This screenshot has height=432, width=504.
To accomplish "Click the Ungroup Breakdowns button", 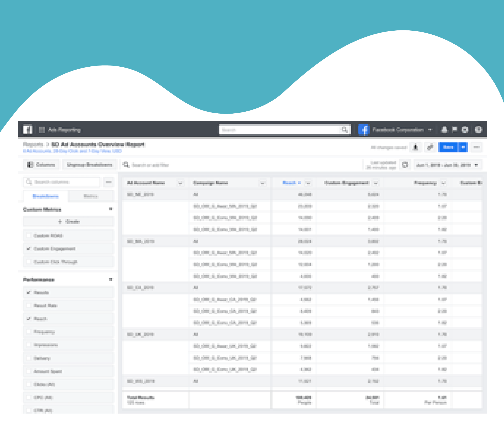I will tap(89, 165).
